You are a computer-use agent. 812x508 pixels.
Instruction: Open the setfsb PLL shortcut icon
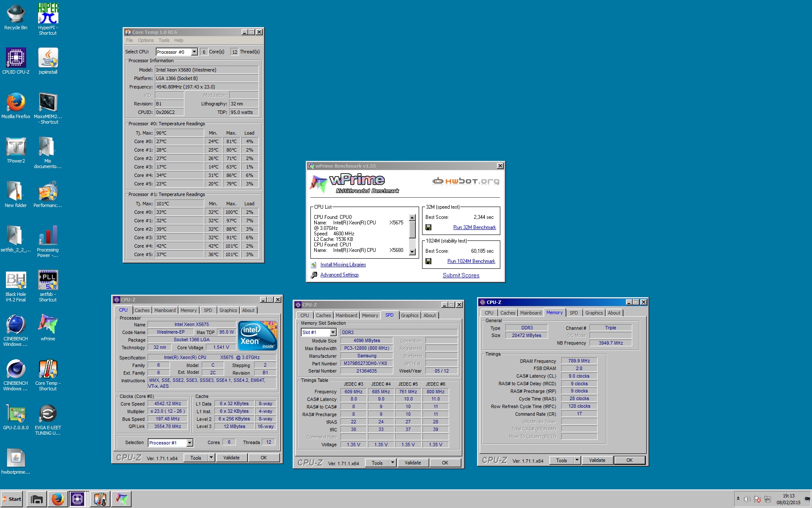point(48,286)
